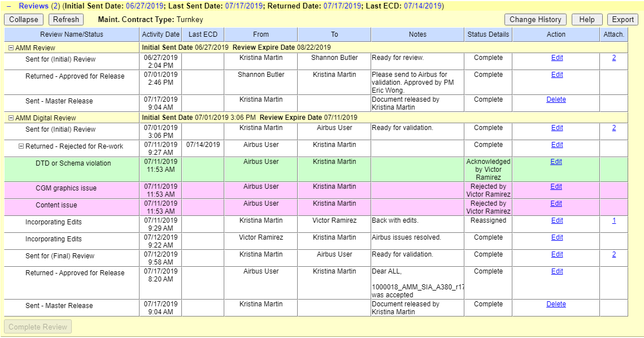Click 'Victor Ramirez' in the From column
The width and height of the screenshot is (644, 338).
261,237
